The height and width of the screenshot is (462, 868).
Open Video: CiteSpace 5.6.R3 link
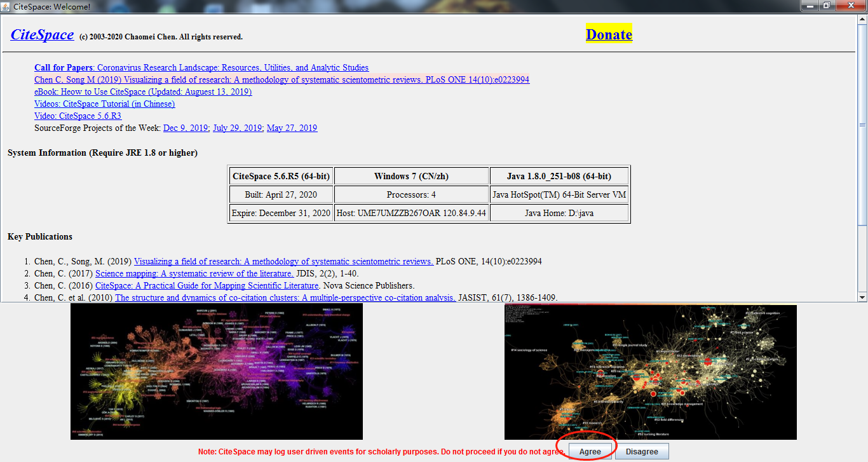coord(78,116)
